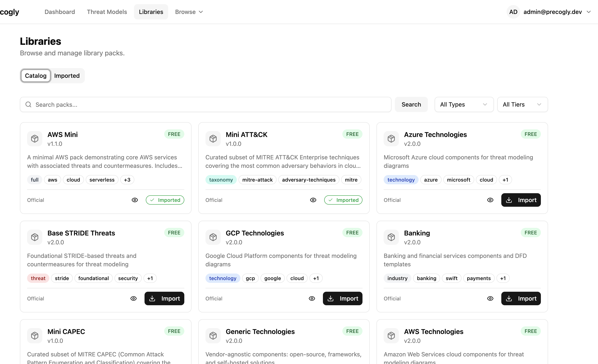The width and height of the screenshot is (598, 364).
Task: Click the Mini ATT&CK package icon
Action: [213, 139]
